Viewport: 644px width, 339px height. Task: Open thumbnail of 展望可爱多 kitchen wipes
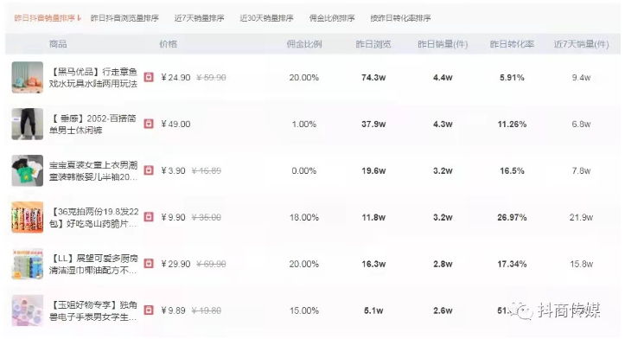pos(27,264)
